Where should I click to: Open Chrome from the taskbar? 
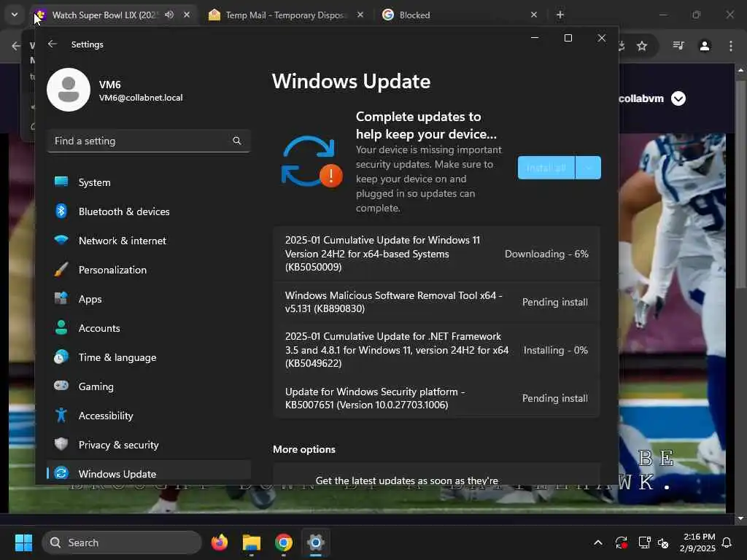point(284,542)
